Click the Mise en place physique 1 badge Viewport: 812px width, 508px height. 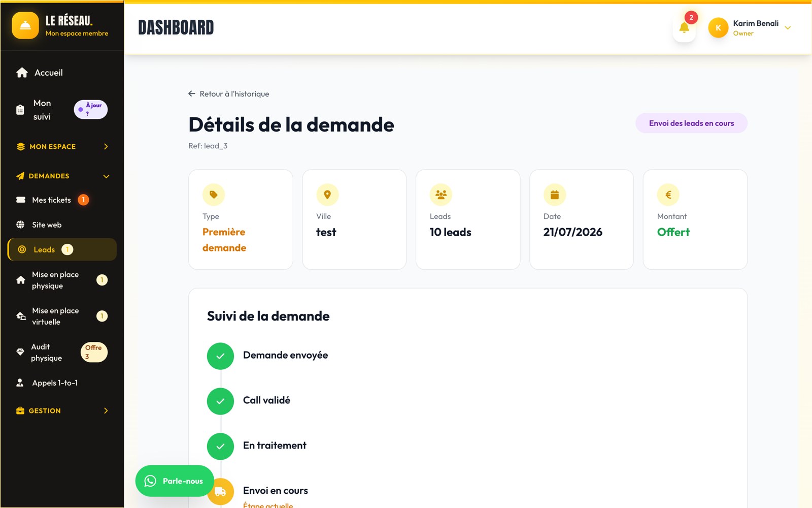point(102,280)
